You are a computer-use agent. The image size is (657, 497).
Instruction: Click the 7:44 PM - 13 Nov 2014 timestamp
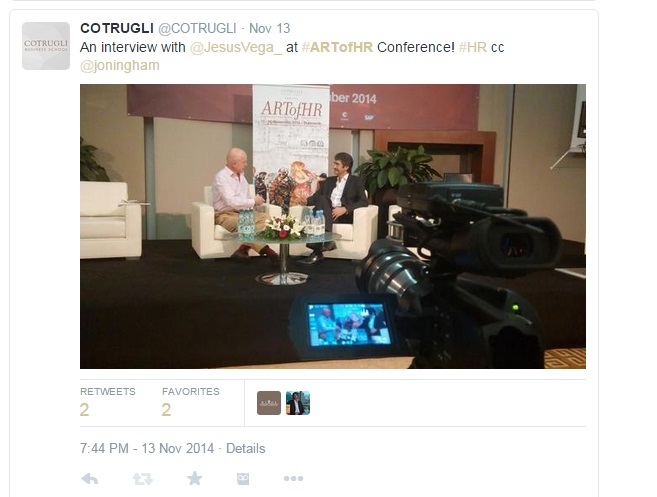147,448
